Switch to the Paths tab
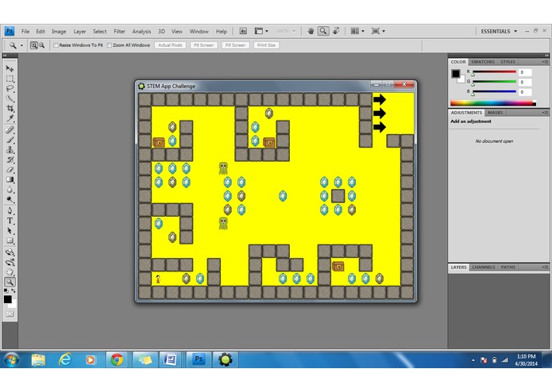Screen dimensions: 552x392 coord(508,267)
